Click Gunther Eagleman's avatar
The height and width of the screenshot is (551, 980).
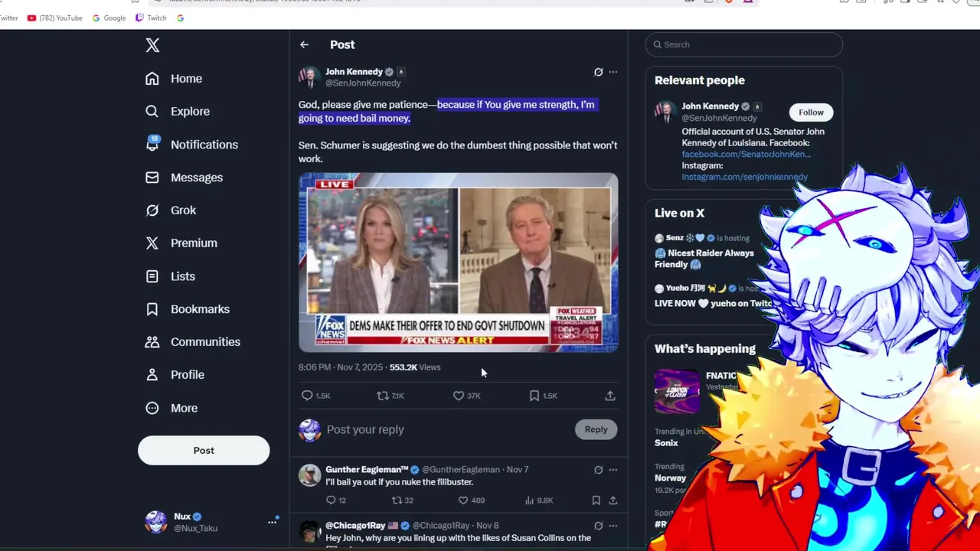pyautogui.click(x=309, y=475)
